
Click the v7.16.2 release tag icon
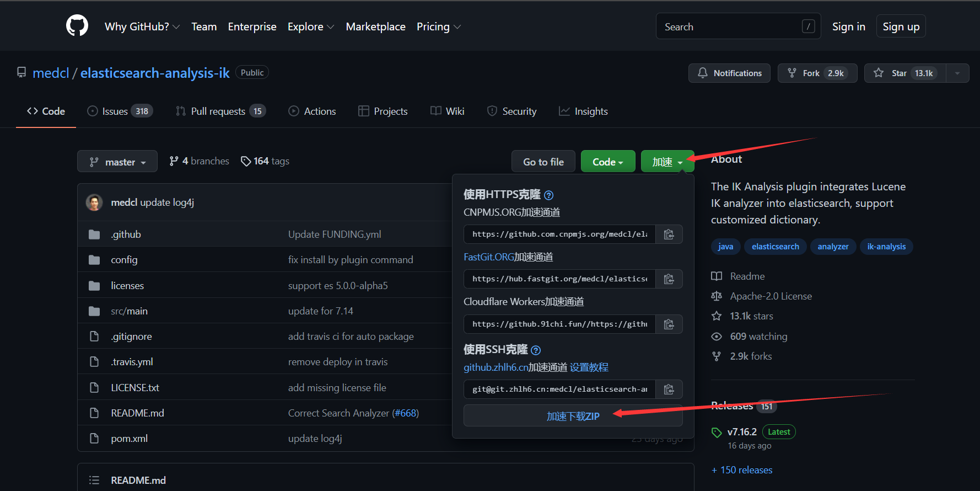pos(717,433)
